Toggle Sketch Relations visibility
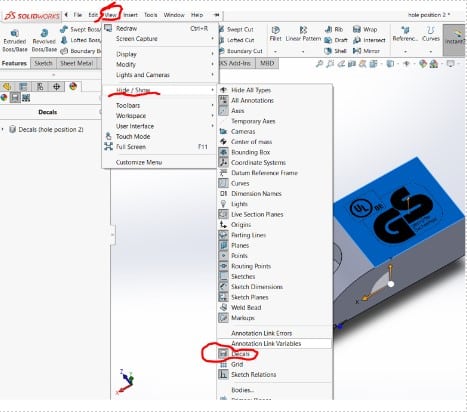 tap(275, 374)
